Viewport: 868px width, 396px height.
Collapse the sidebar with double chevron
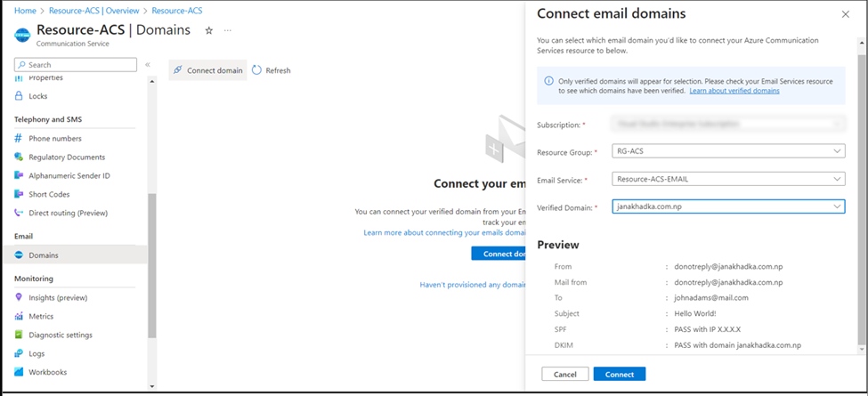click(x=148, y=65)
